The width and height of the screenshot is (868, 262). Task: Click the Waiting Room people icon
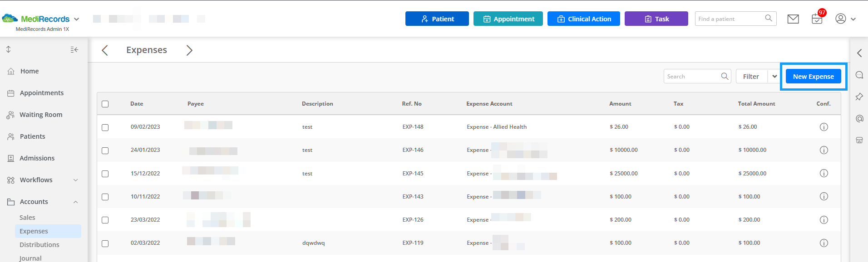click(10, 115)
